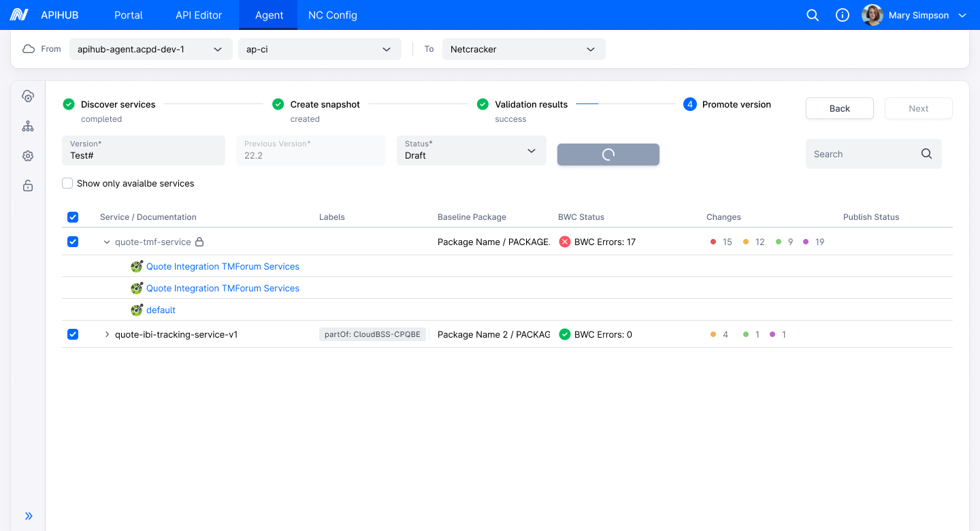This screenshot has height=531, width=980.
Task: Uncheck the quote-ibi-tracking-service-v1 checkbox
Action: 73,334
